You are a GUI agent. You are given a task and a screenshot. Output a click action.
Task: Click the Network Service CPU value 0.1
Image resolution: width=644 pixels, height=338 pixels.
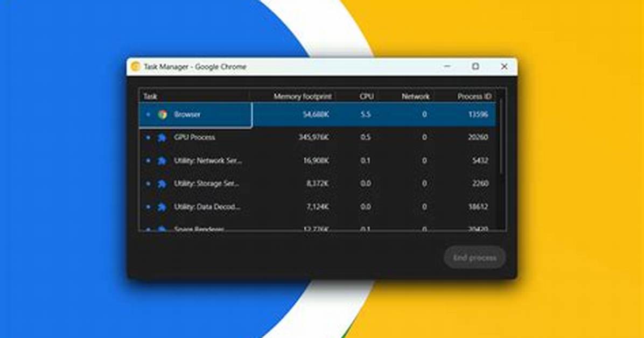[x=366, y=160]
